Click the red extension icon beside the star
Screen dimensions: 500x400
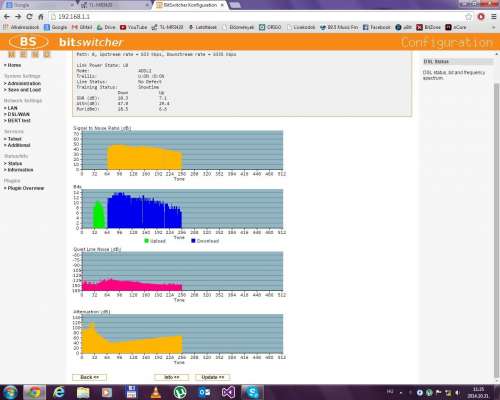[481, 17]
